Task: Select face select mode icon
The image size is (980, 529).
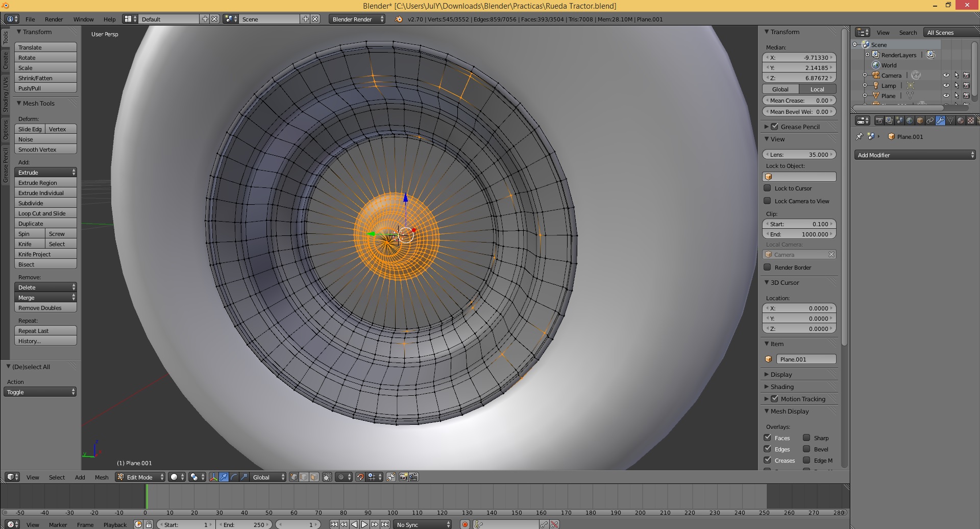Action: [x=314, y=477]
